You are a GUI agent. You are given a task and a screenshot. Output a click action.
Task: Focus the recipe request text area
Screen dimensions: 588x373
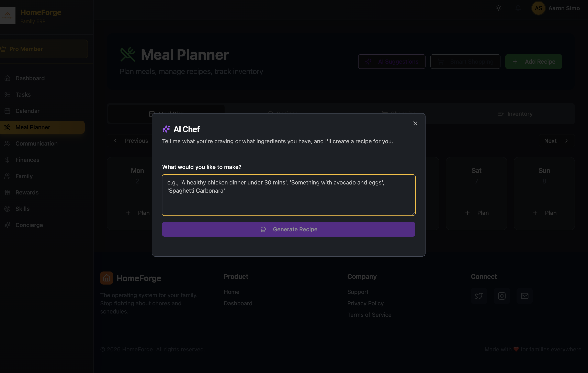(288, 195)
